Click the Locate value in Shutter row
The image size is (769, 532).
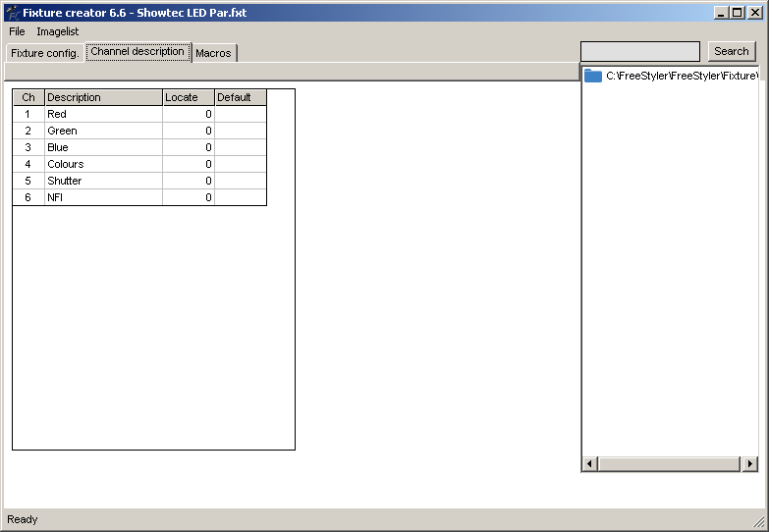(189, 181)
